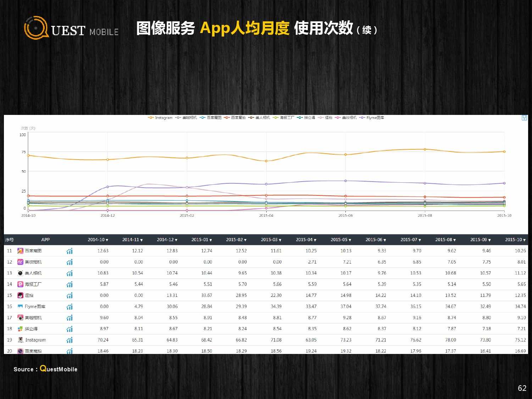Click the 序号 column header

(9, 240)
